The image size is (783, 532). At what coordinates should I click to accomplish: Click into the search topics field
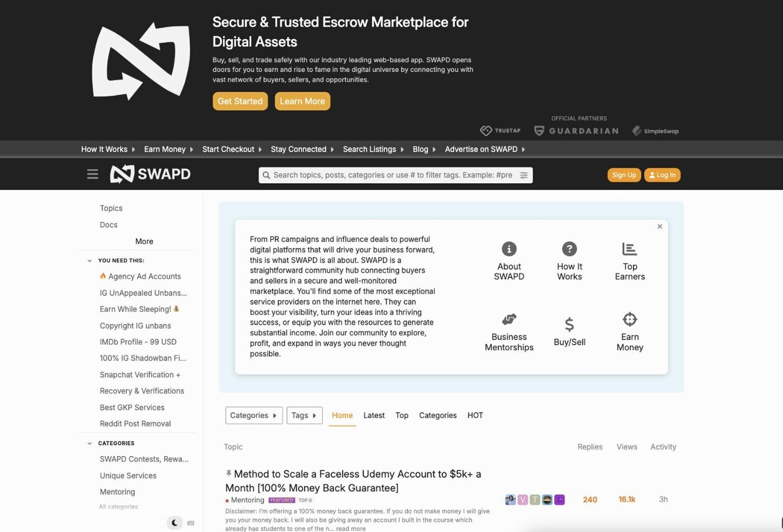click(x=391, y=175)
